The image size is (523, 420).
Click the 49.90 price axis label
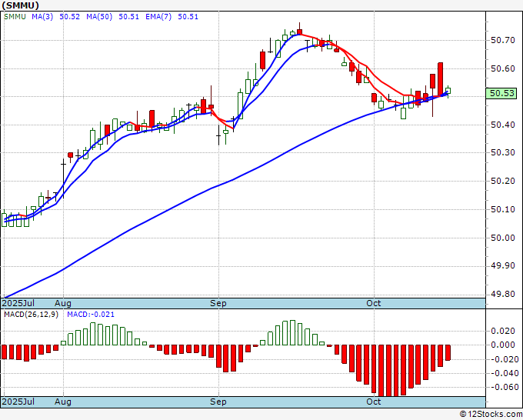(x=503, y=266)
